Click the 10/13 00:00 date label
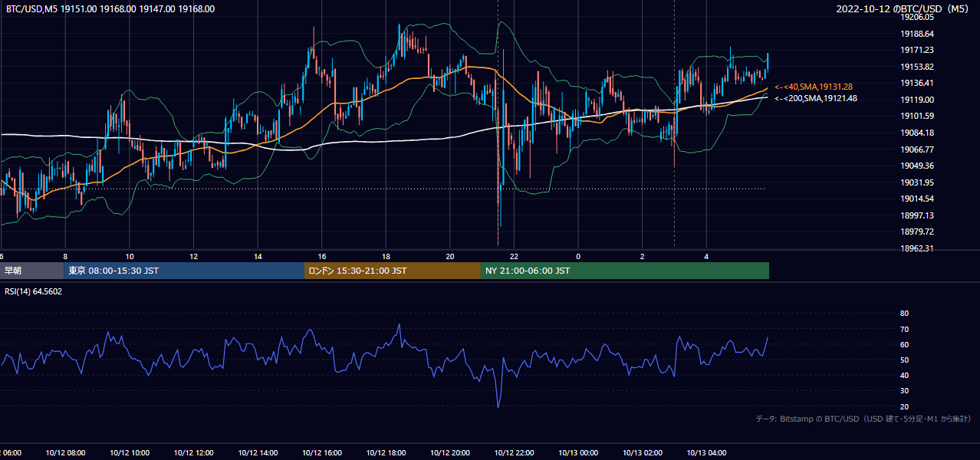The width and height of the screenshot is (980, 460). [x=578, y=453]
